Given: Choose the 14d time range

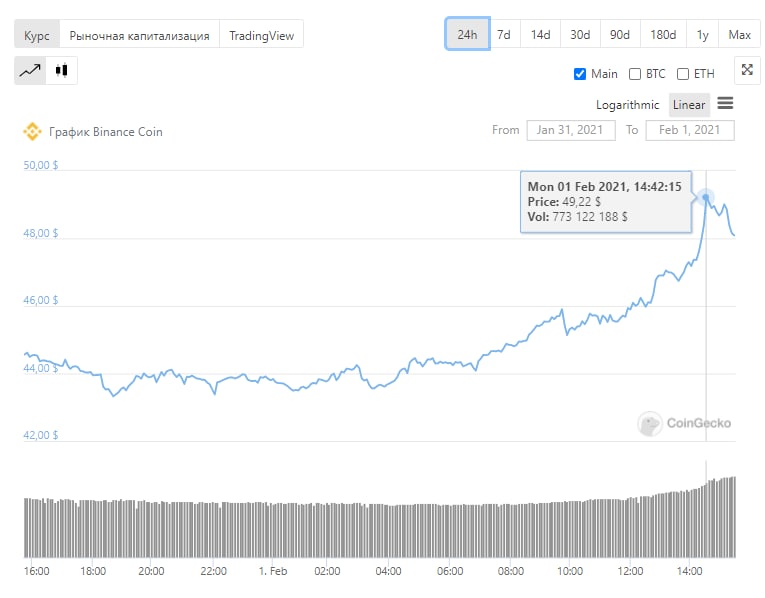Looking at the screenshot, I should (541, 35).
